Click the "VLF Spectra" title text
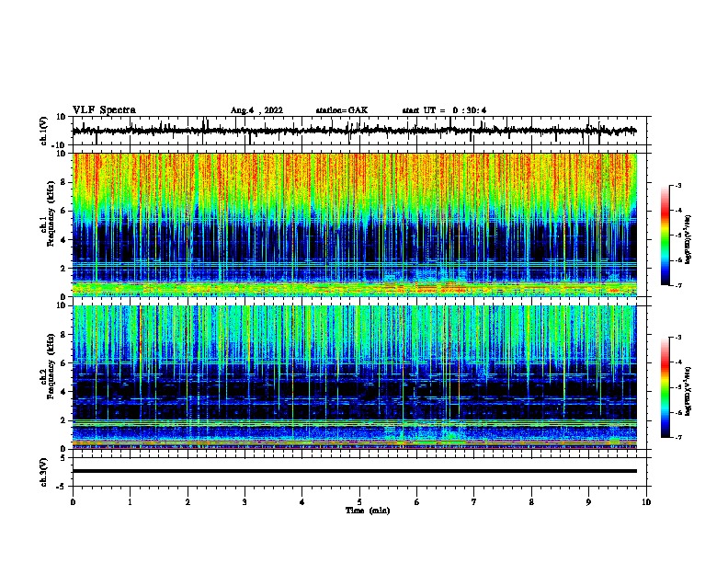This screenshot has height=563, width=728. (104, 110)
